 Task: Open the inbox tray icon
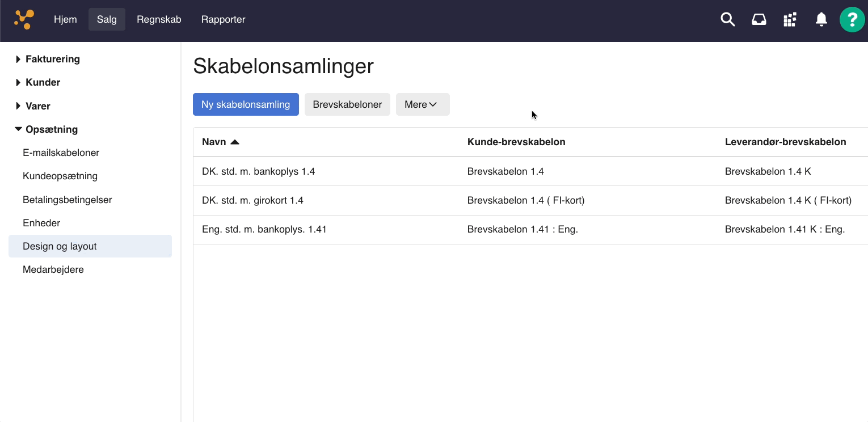tap(759, 19)
